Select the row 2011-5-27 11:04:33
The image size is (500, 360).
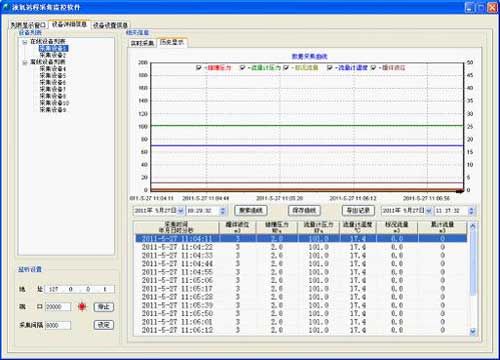[301, 255]
